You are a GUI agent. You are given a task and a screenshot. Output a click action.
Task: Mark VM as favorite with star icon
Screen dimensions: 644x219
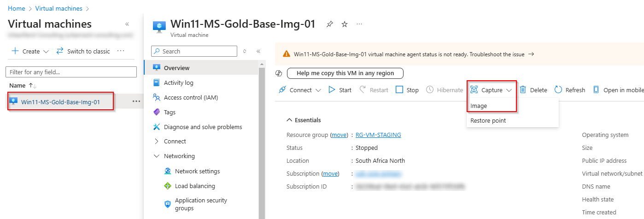344,24
